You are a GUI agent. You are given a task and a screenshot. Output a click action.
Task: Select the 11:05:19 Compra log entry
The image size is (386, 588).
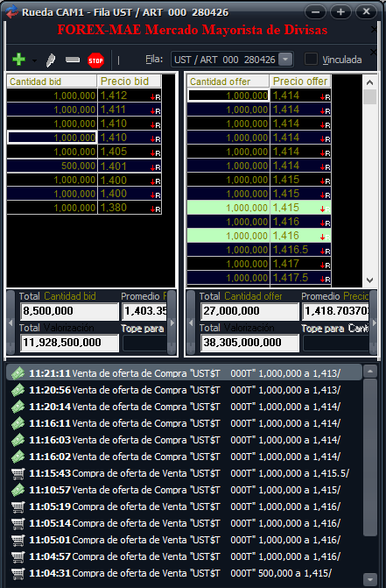tap(184, 507)
